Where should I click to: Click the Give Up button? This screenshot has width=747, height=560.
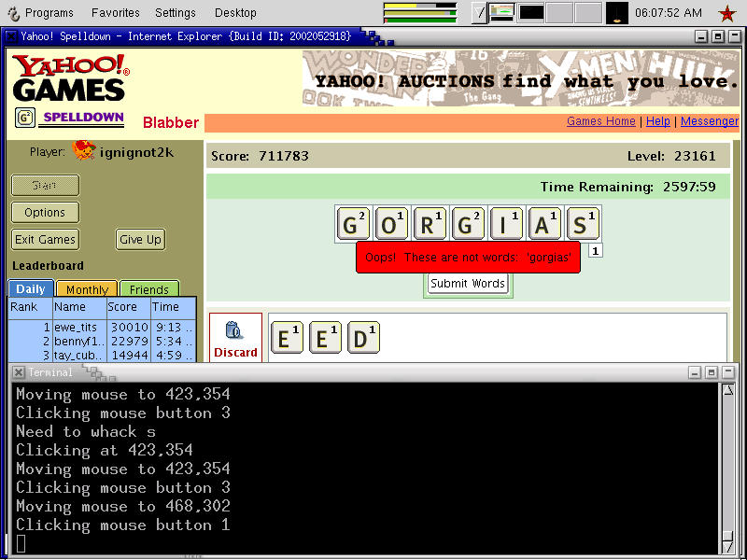click(x=141, y=240)
